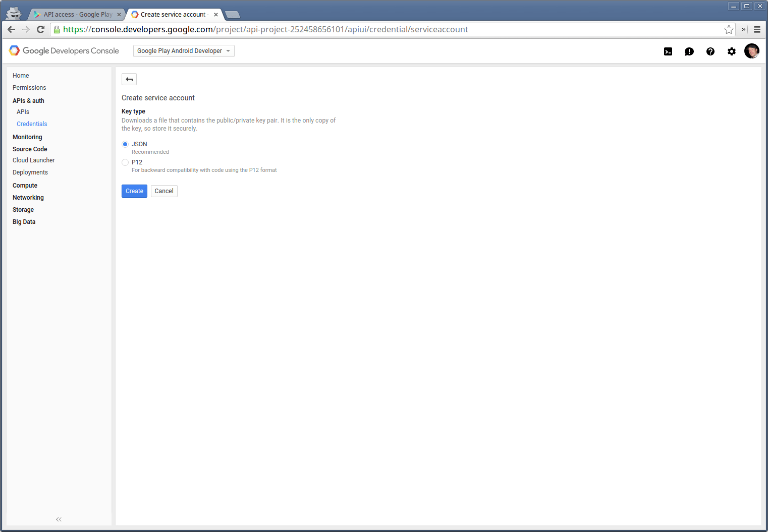
Task: Click the user profile avatar
Action: click(x=751, y=51)
